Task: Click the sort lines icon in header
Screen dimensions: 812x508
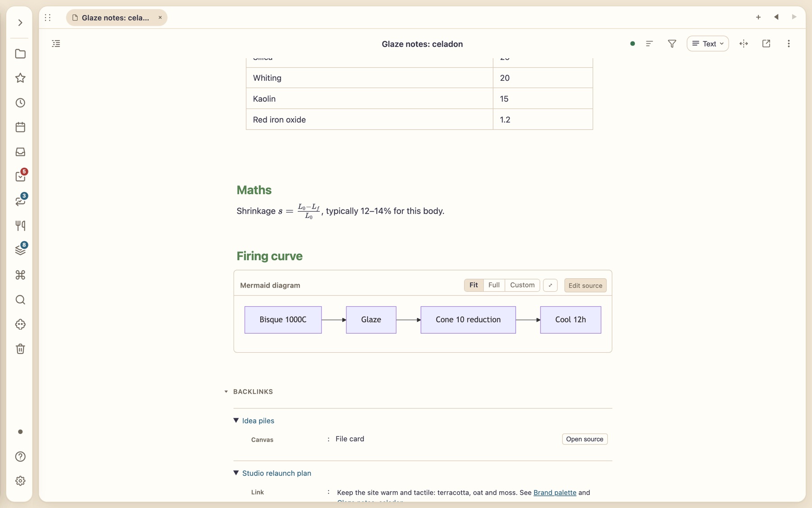Action: (x=649, y=44)
